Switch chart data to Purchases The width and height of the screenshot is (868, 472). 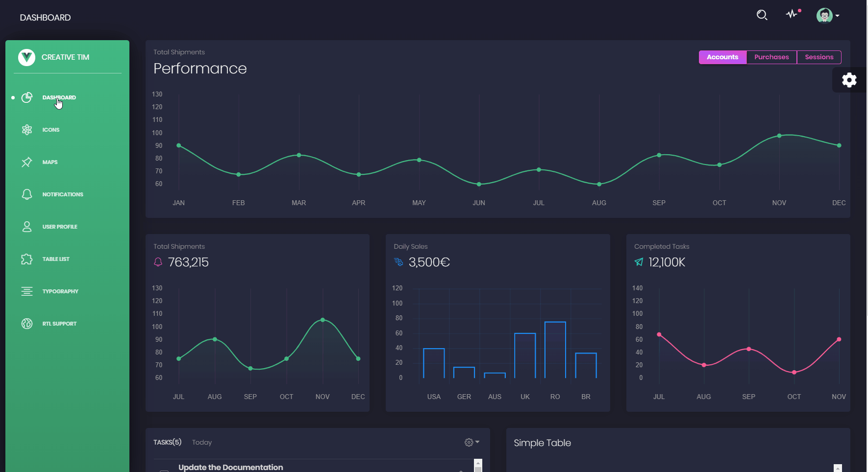pos(771,57)
